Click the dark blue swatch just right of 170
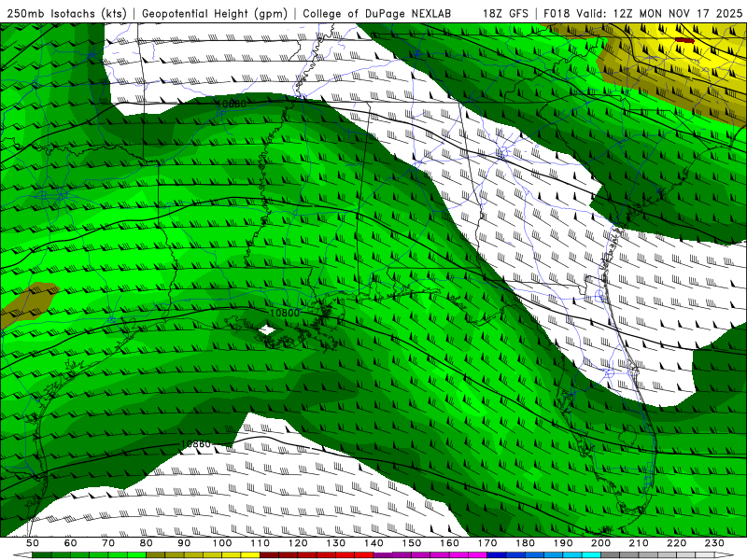747x560 pixels. 497,555
